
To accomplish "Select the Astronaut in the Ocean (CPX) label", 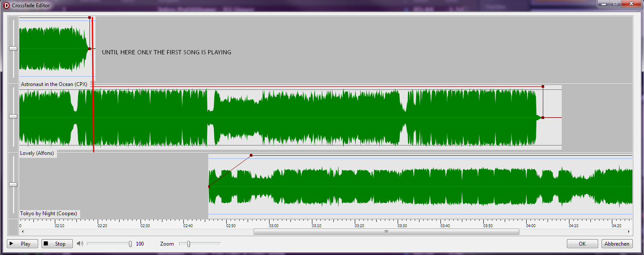I will click(x=54, y=84).
